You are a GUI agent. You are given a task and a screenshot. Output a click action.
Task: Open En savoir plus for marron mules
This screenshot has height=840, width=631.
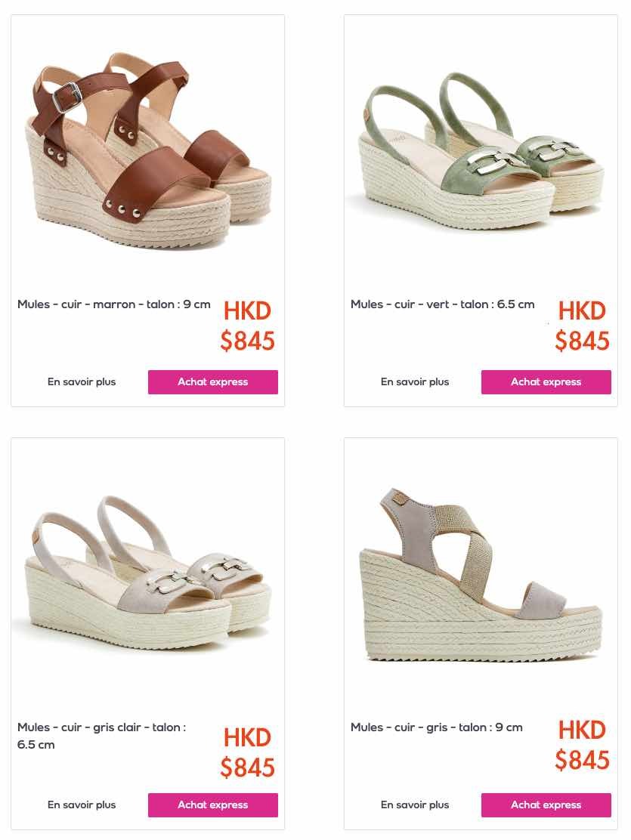82,382
